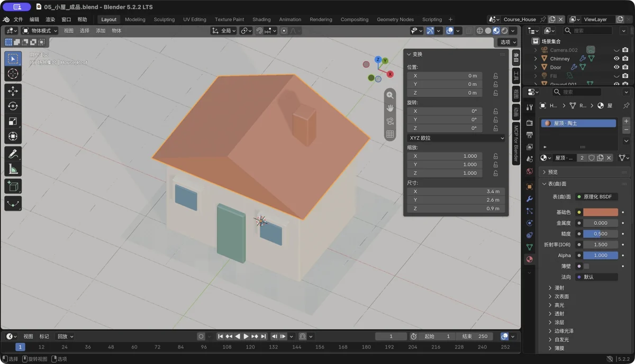635x364 pixels.
Task: Switch perspective/orthographic with grid icon
Action: 390,134
